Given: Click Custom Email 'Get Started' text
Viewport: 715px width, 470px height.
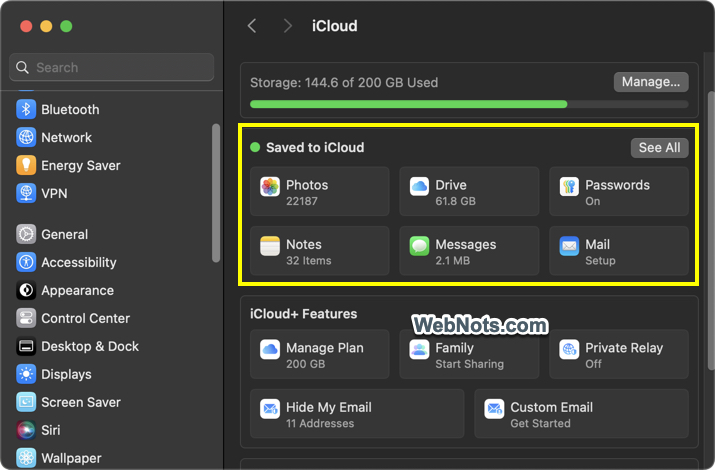Looking at the screenshot, I should (x=540, y=424).
